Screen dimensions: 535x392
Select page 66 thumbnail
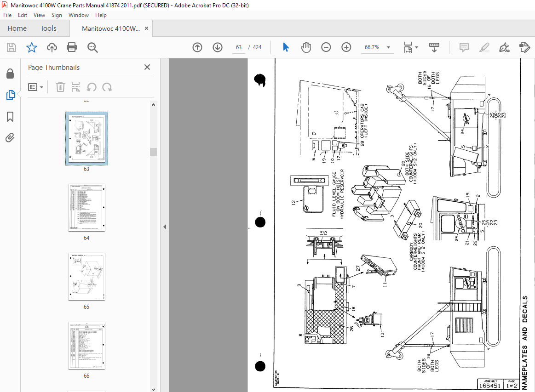coord(86,345)
